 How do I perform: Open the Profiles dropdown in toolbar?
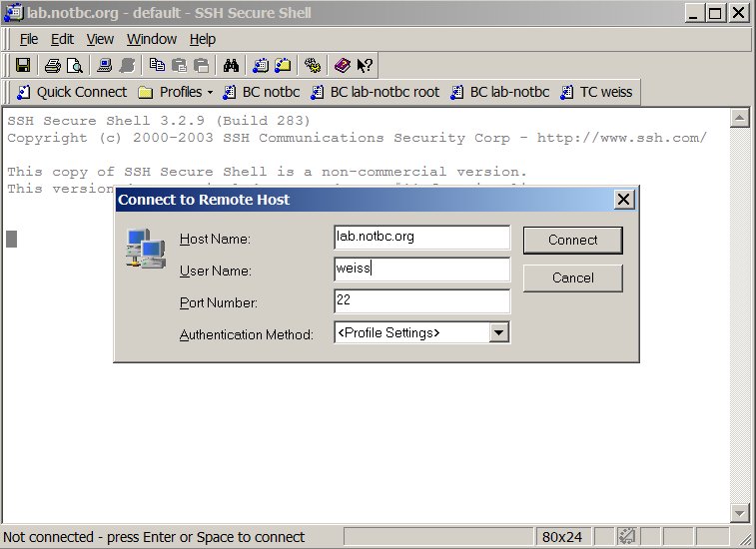tap(175, 92)
